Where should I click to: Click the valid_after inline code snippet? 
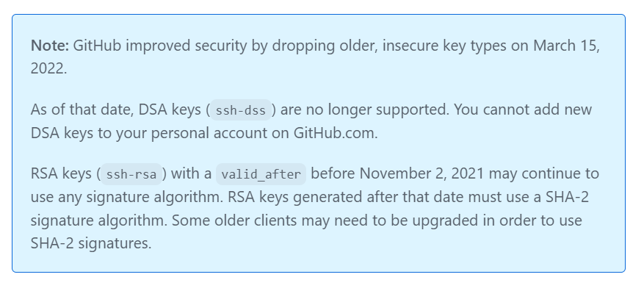tap(261, 174)
